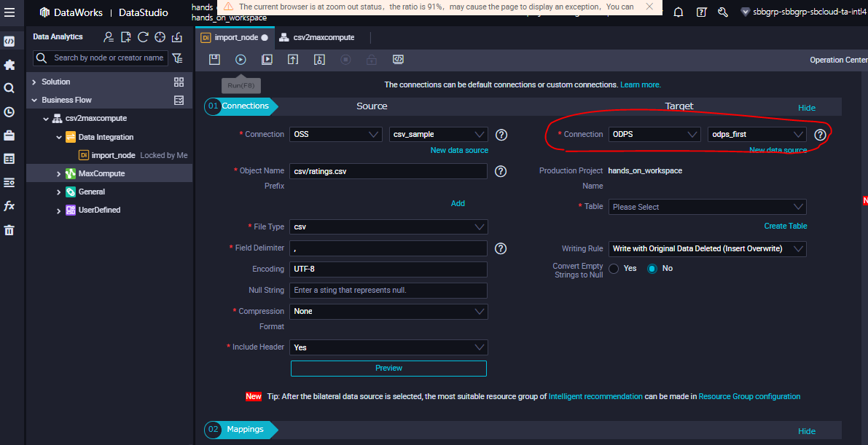Image resolution: width=868 pixels, height=445 pixels.
Task: Open the help question icon in header
Action: coord(701,12)
